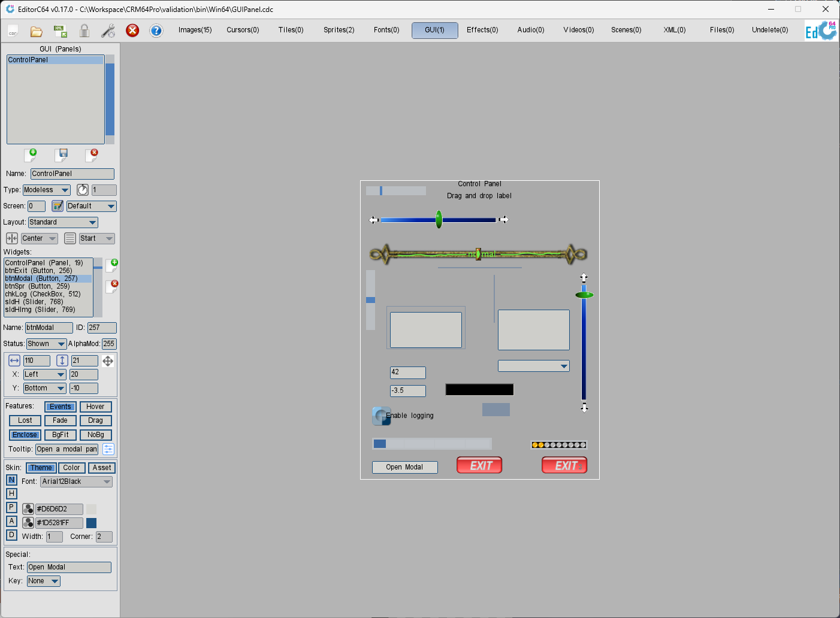Select the N skin state
The height and width of the screenshot is (618, 840).
tap(11, 480)
